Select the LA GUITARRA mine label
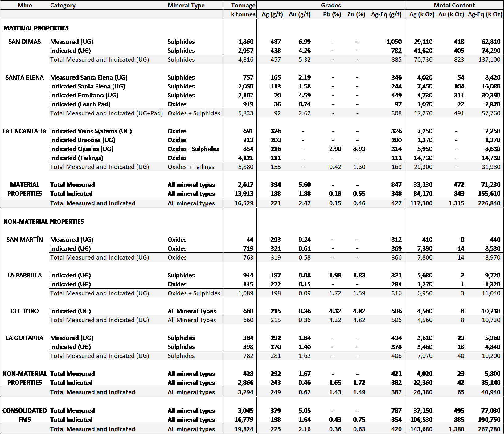Viewport: 504px width, 434px height. coord(25,338)
